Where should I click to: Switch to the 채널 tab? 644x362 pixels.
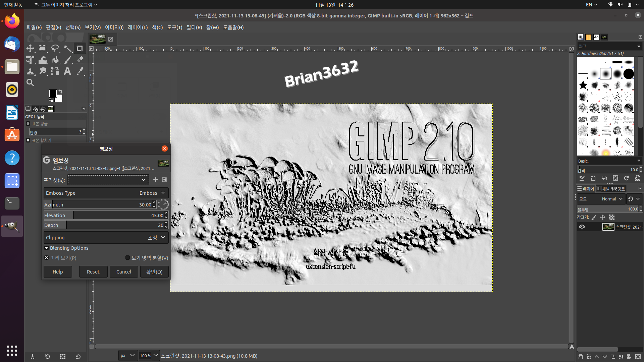[x=603, y=189]
